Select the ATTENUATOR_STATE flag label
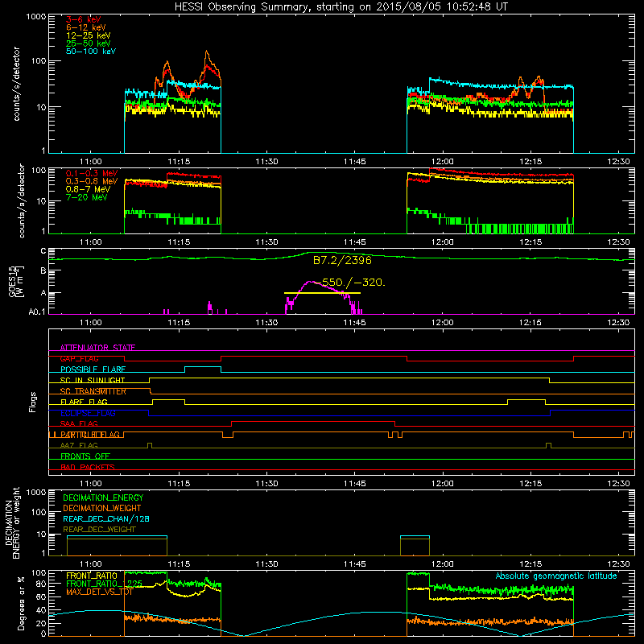644x644 pixels. (x=97, y=348)
